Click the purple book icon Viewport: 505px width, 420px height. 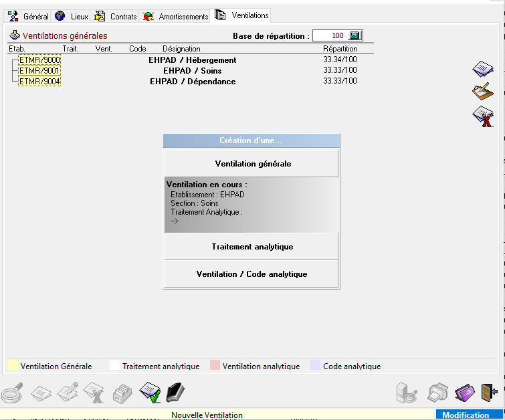tap(464, 392)
